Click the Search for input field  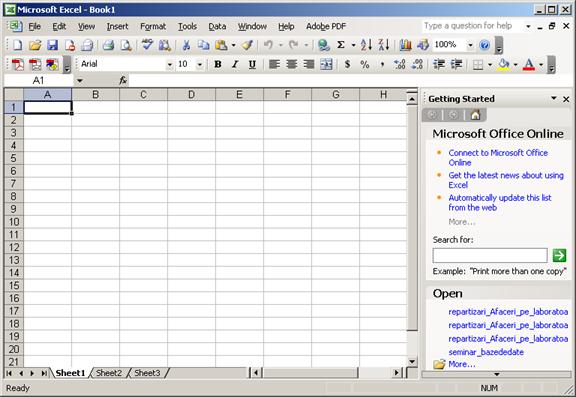[x=490, y=255]
